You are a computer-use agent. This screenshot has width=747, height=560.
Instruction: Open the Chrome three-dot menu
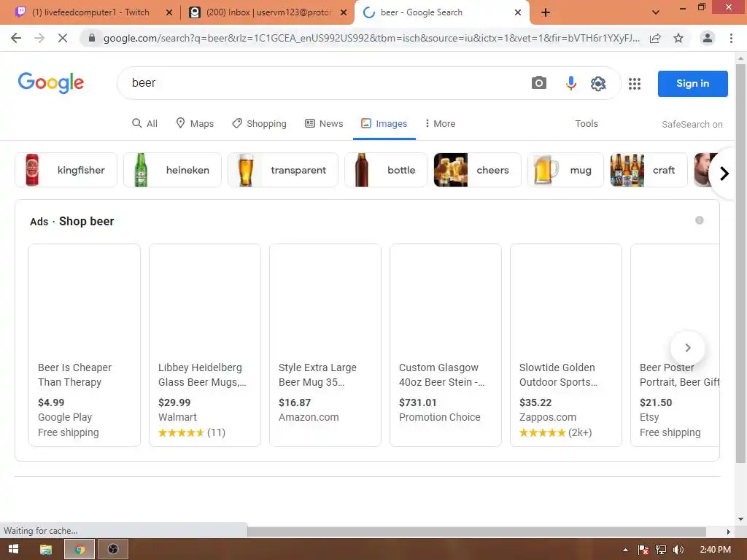[x=731, y=38]
